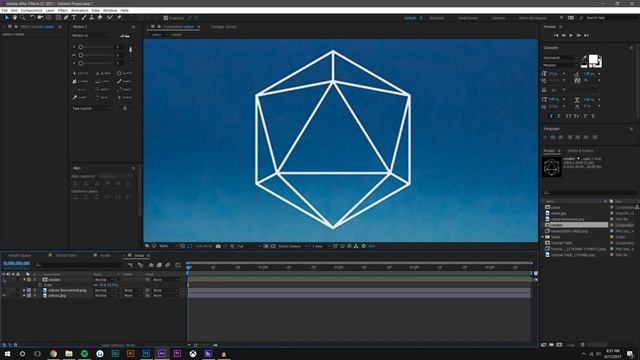Toggle the Scale property stopwatch

[40, 285]
